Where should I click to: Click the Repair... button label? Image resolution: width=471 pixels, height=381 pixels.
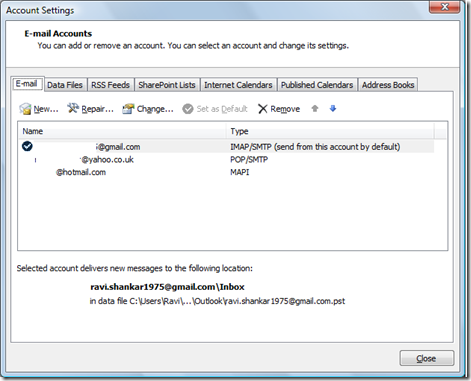(x=97, y=109)
